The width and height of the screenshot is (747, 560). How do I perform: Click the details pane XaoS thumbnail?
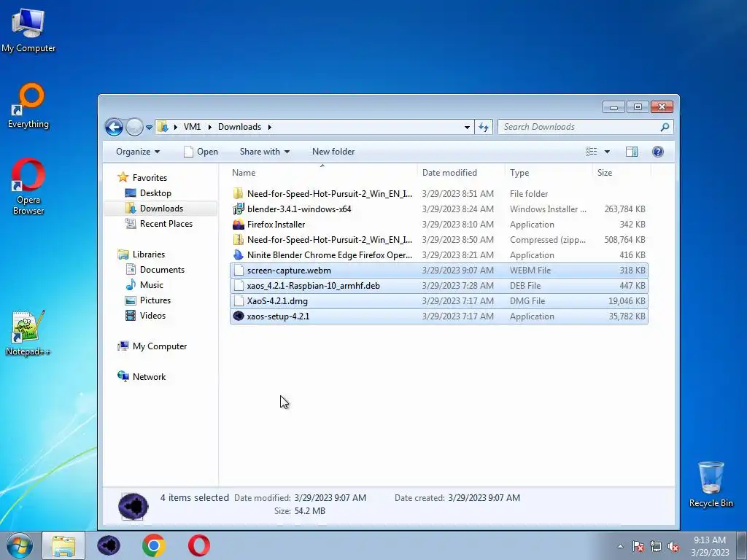[133, 506]
